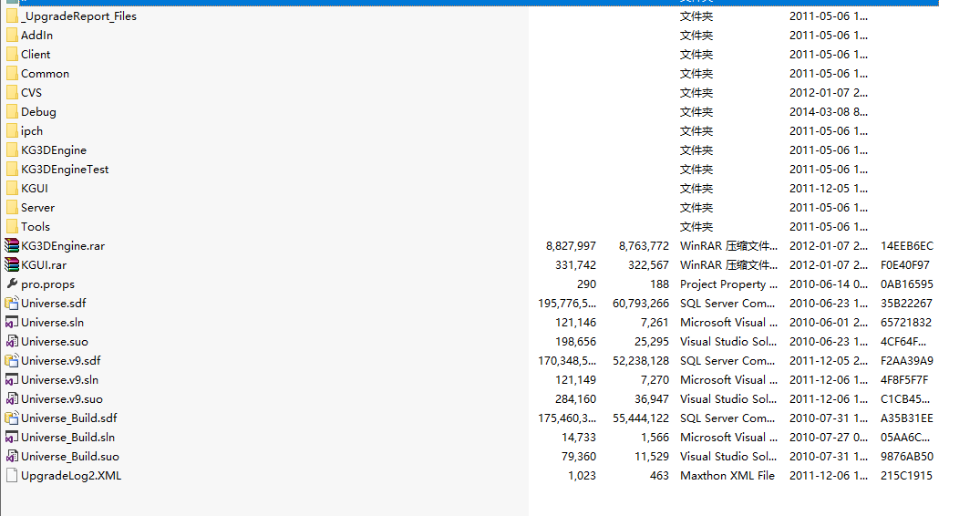Viewport: 980px width, 516px height.
Task: Select the ipch folder name
Action: point(32,131)
